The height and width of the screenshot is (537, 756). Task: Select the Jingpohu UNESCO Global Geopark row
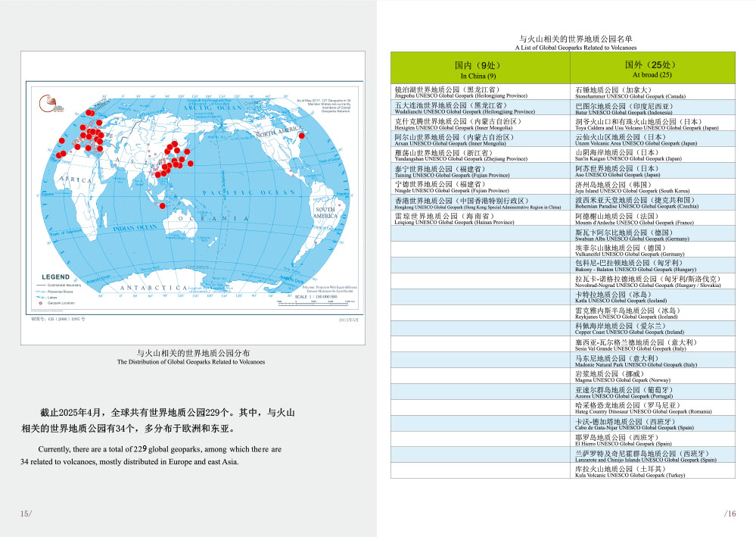(480, 92)
